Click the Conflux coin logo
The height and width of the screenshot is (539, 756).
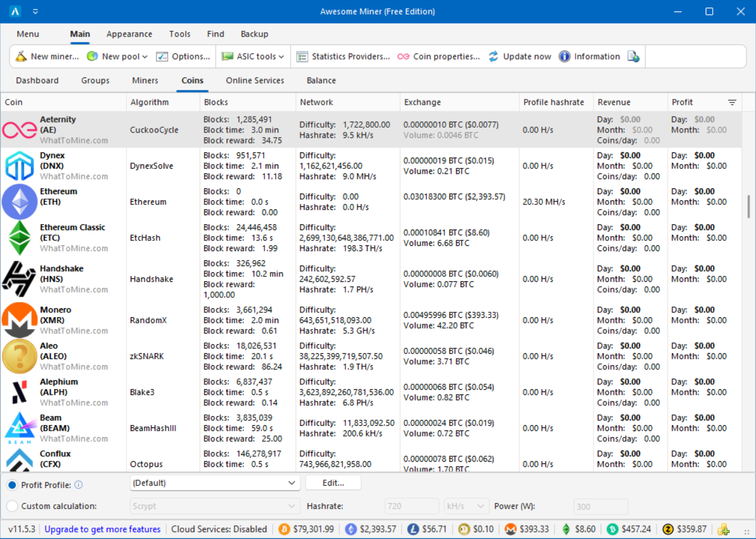(x=19, y=460)
